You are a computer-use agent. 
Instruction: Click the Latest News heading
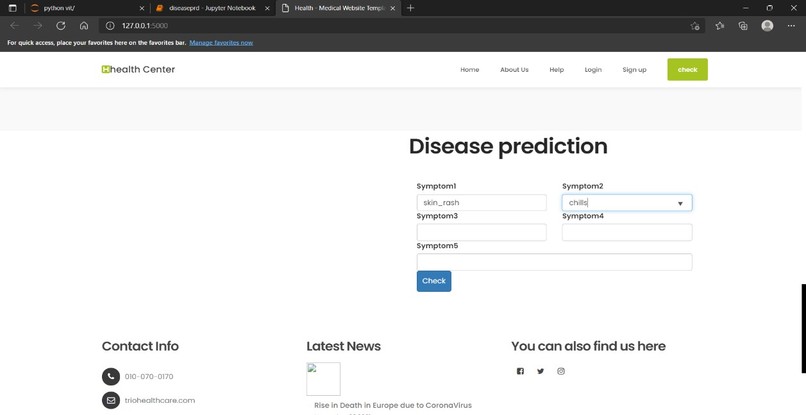point(343,346)
